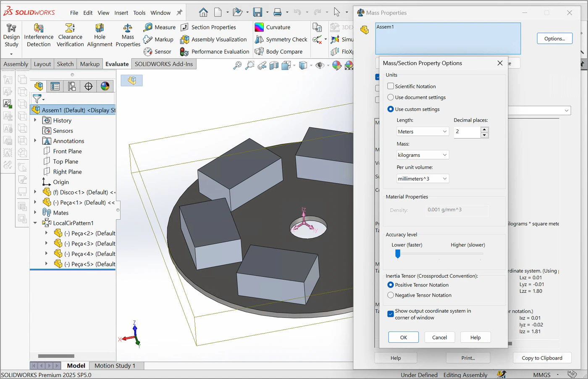
Task: Expand Peça<3> pattern instance
Action: click(46, 243)
